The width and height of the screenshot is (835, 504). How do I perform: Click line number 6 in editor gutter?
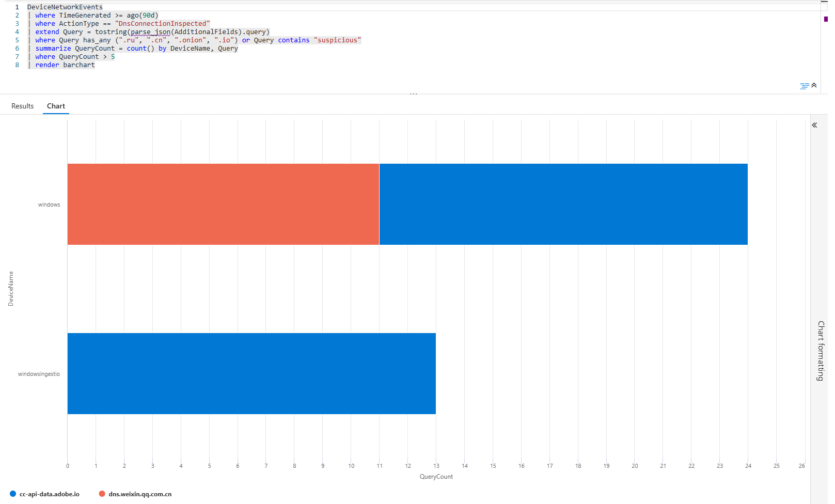click(x=17, y=49)
